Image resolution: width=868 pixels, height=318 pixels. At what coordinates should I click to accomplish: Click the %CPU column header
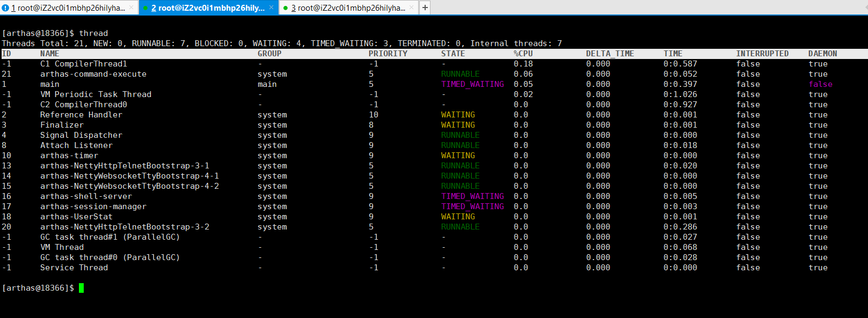point(523,54)
